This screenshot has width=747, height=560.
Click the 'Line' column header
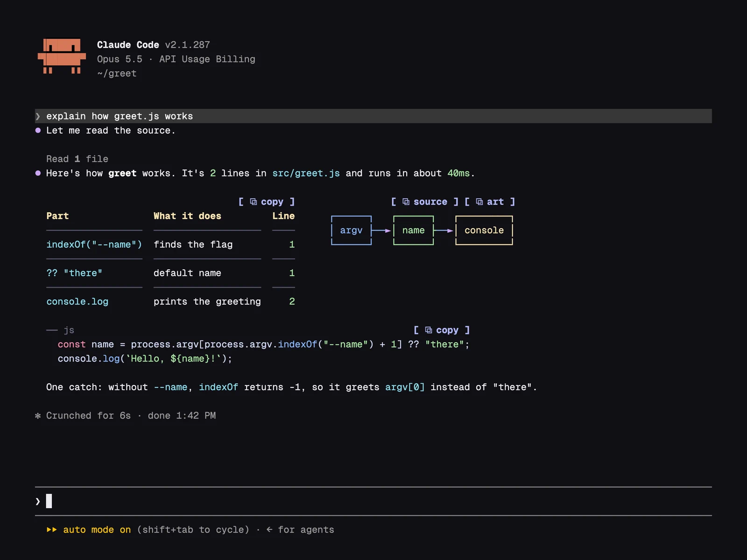tap(283, 216)
